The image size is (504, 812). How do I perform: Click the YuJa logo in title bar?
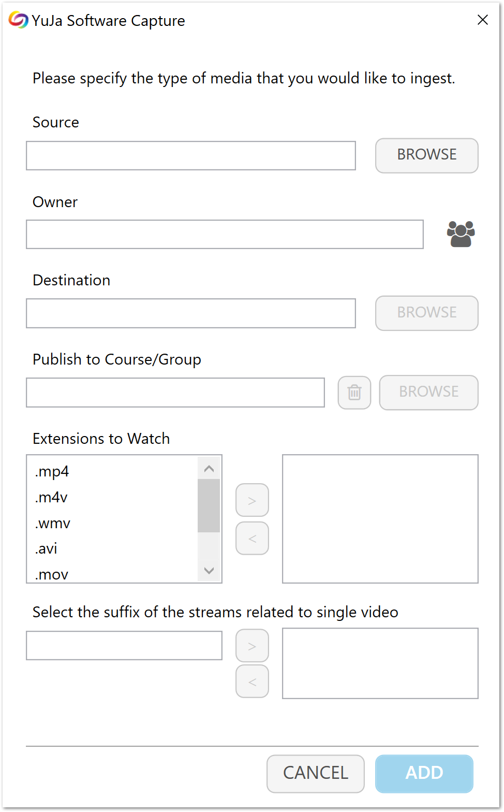pyautogui.click(x=18, y=20)
